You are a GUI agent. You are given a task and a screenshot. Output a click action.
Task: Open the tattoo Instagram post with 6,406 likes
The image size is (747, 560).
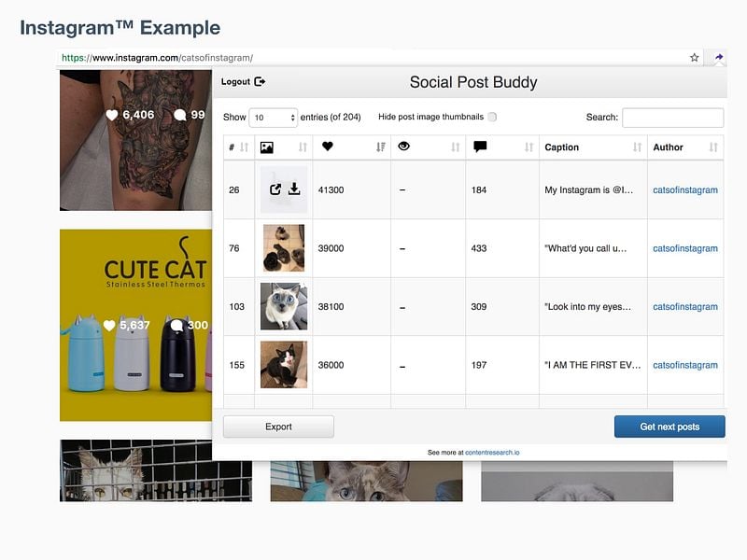point(135,140)
